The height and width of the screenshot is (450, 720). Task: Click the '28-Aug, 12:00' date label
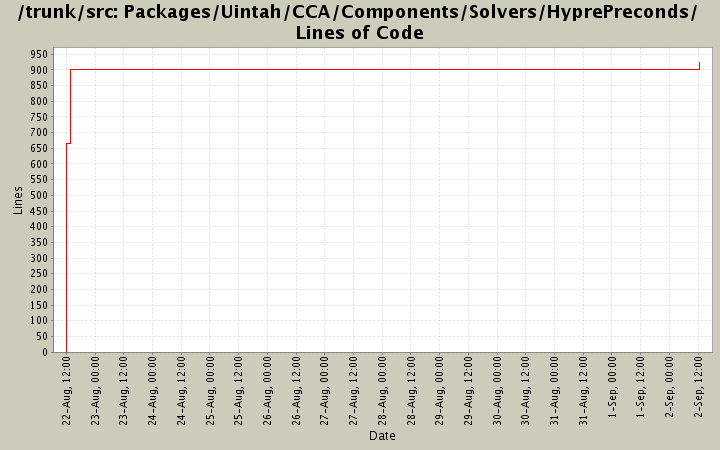411,390
